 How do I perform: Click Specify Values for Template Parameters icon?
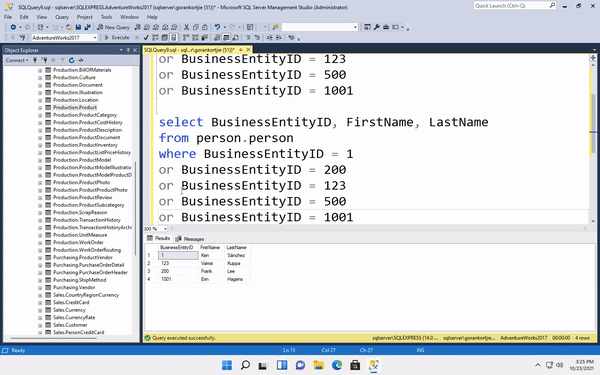pyautogui.click(x=292, y=38)
